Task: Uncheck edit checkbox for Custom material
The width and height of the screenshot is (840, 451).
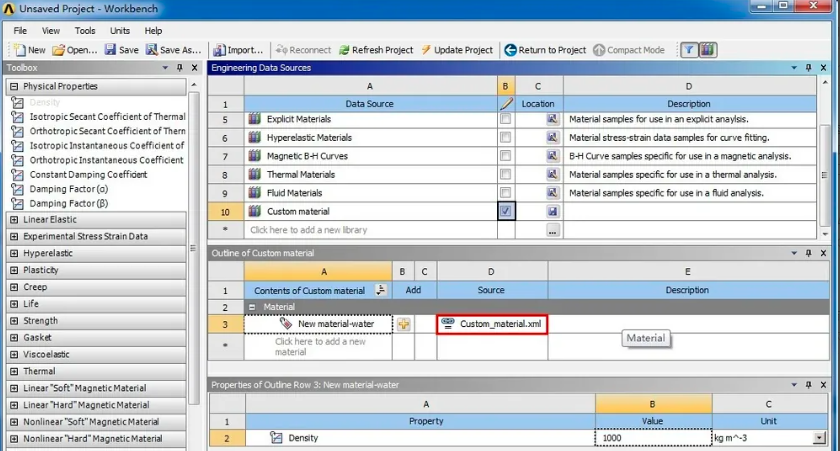Action: [506, 211]
